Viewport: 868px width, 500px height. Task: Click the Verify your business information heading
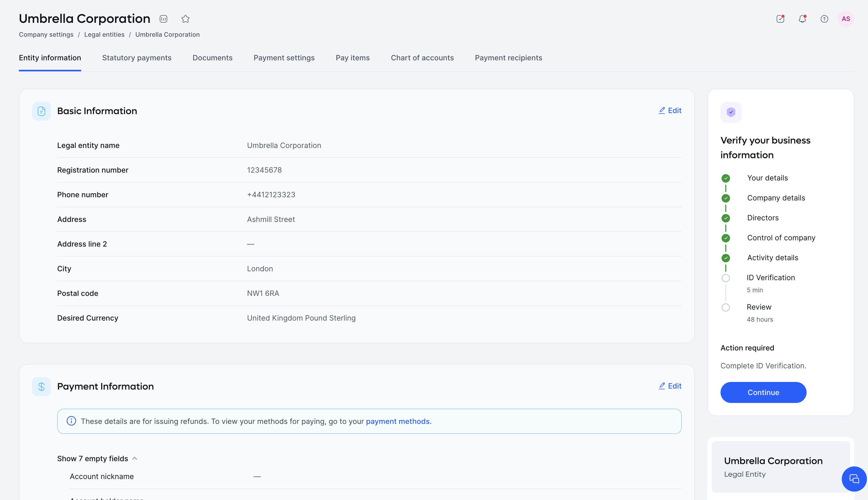(x=765, y=148)
